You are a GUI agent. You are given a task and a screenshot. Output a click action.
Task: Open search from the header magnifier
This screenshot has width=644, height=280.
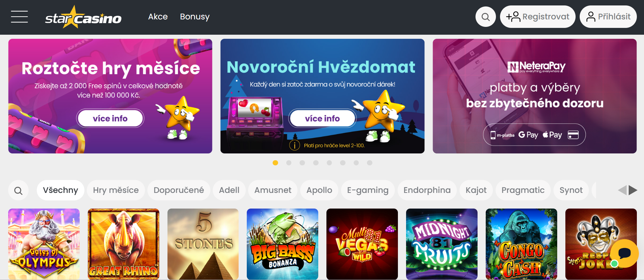coord(486,17)
